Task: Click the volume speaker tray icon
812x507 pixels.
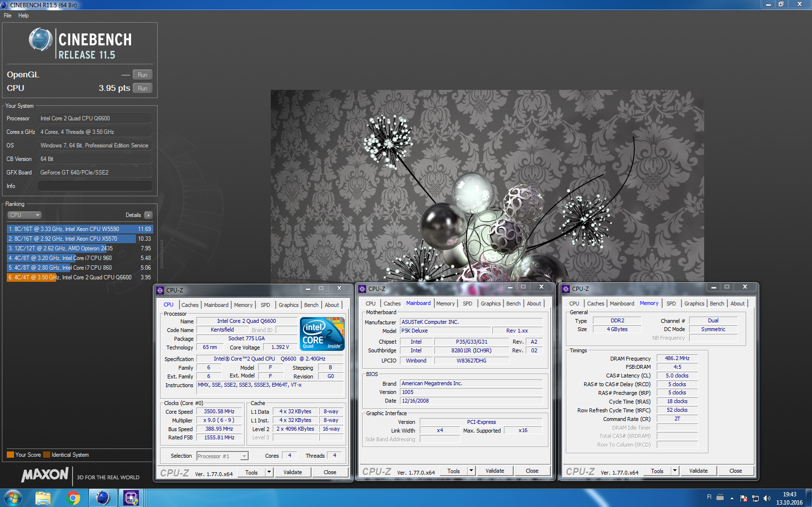Action: [x=767, y=498]
